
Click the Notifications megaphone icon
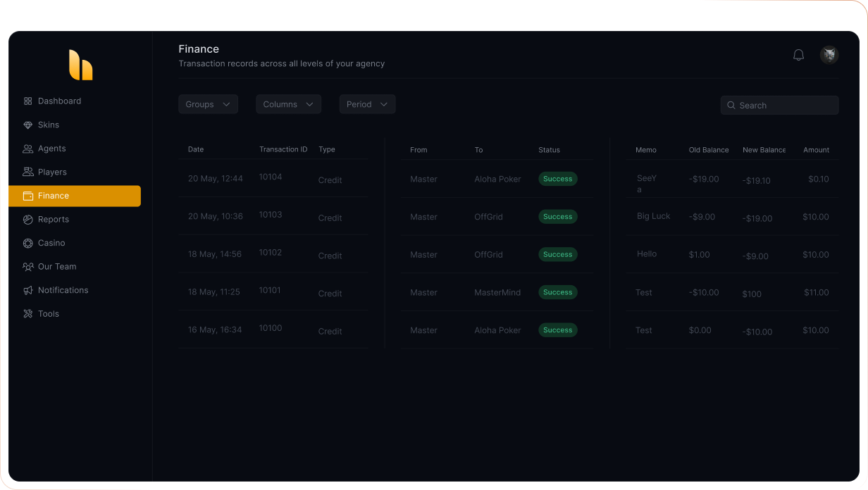tap(28, 290)
